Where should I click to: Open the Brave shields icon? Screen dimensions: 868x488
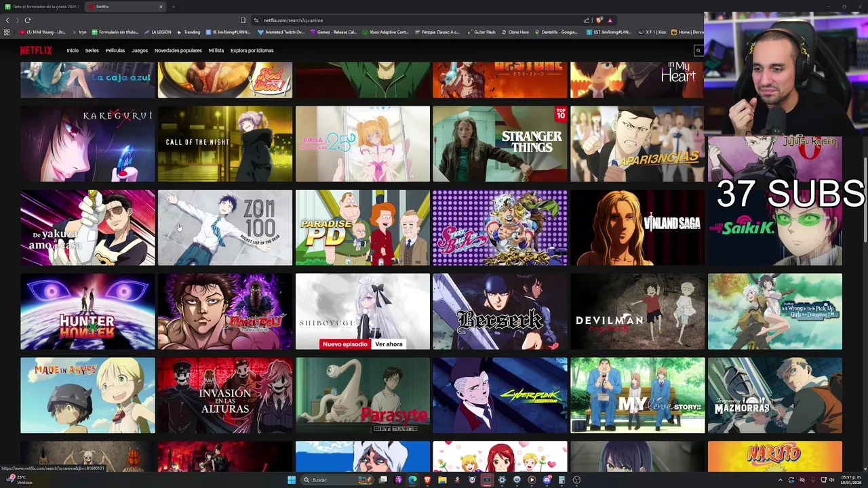pos(599,20)
